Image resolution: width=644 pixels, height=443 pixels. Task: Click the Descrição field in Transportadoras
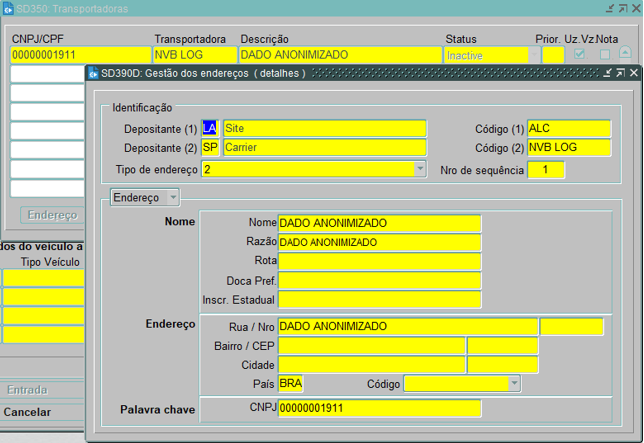click(x=340, y=55)
